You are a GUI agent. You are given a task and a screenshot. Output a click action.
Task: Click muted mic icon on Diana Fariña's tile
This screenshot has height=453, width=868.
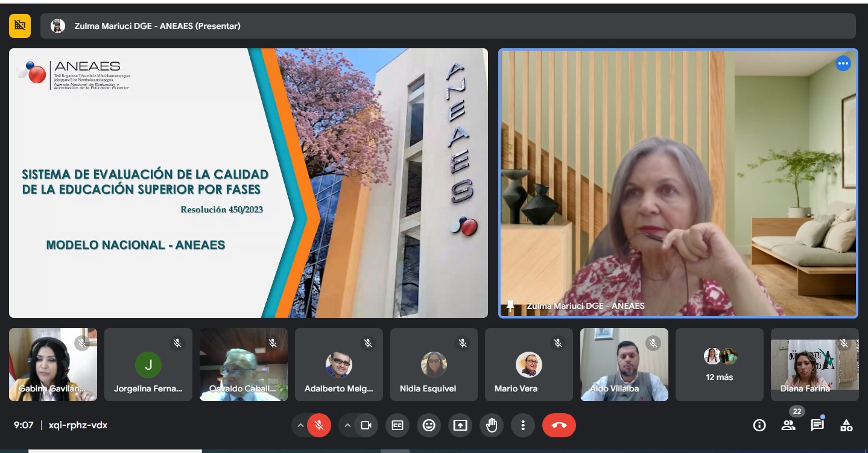[x=844, y=343]
